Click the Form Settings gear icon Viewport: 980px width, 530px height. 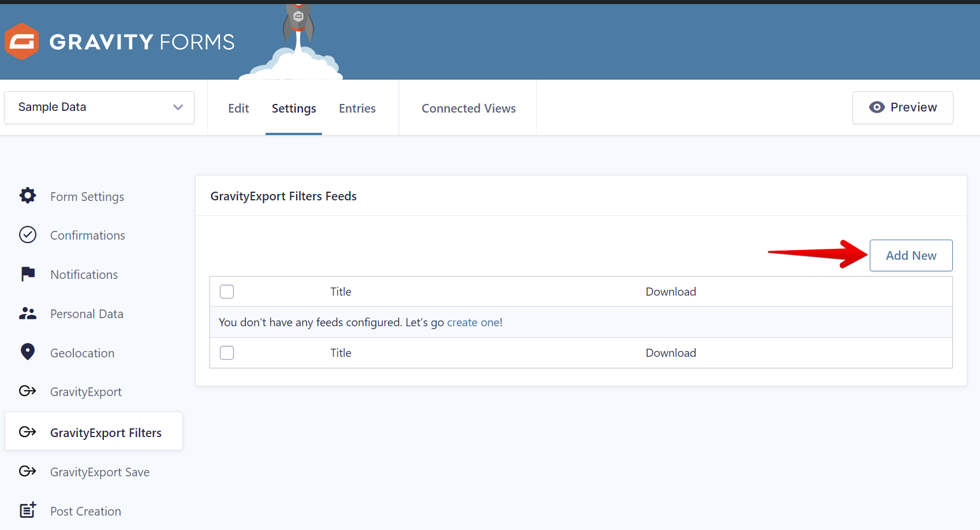coord(28,196)
